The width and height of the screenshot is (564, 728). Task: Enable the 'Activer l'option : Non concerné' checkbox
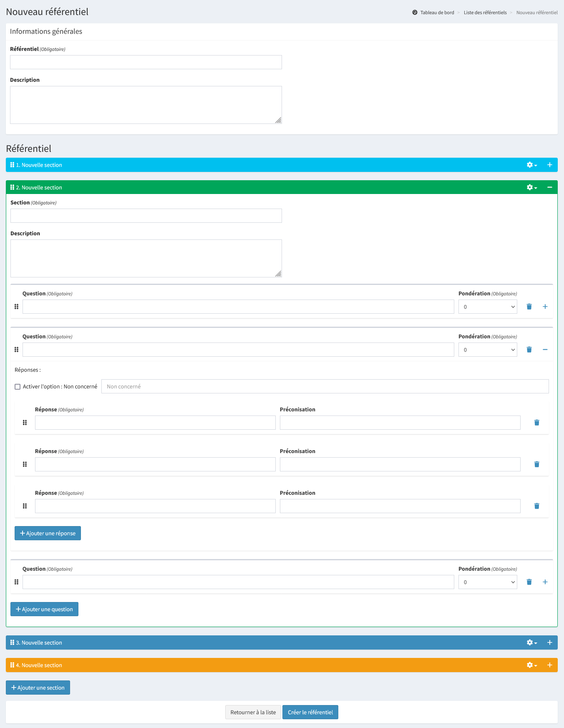pos(18,387)
